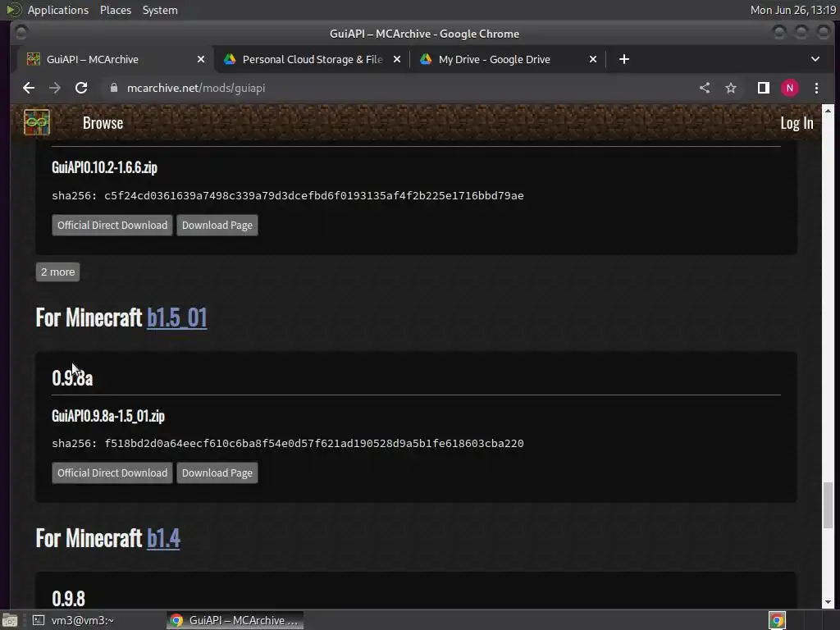Screen dimensions: 840x630
Task: Open Download Page for GuiAPI0.10.2-1.6.6.zip
Action: (x=217, y=225)
